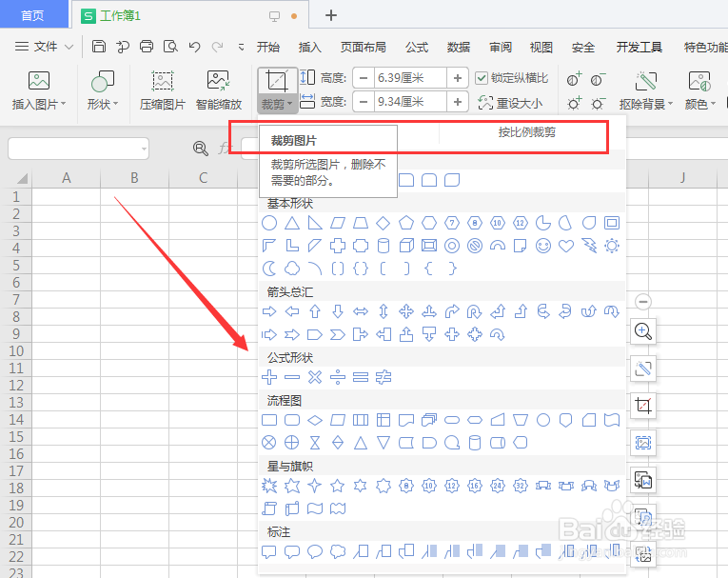Select the oval shape under 基本形状
Viewport: 728px width, 578px height.
pos(269,223)
